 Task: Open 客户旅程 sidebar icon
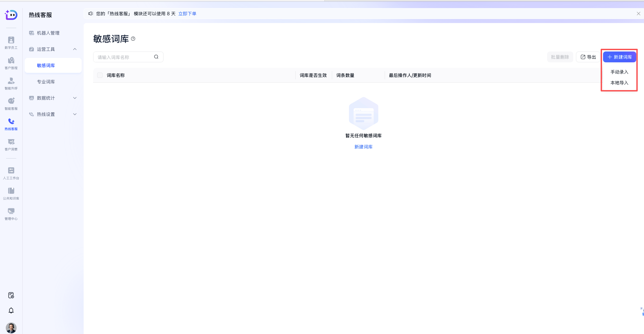(11, 63)
